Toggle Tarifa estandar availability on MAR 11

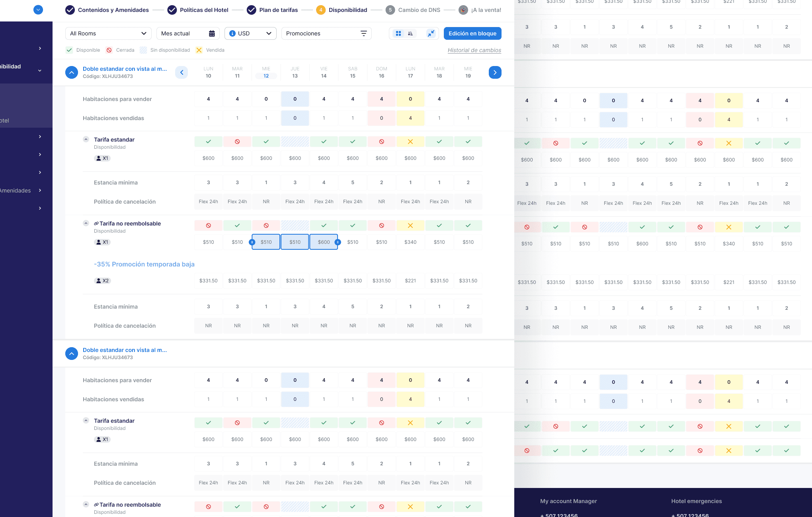point(237,142)
